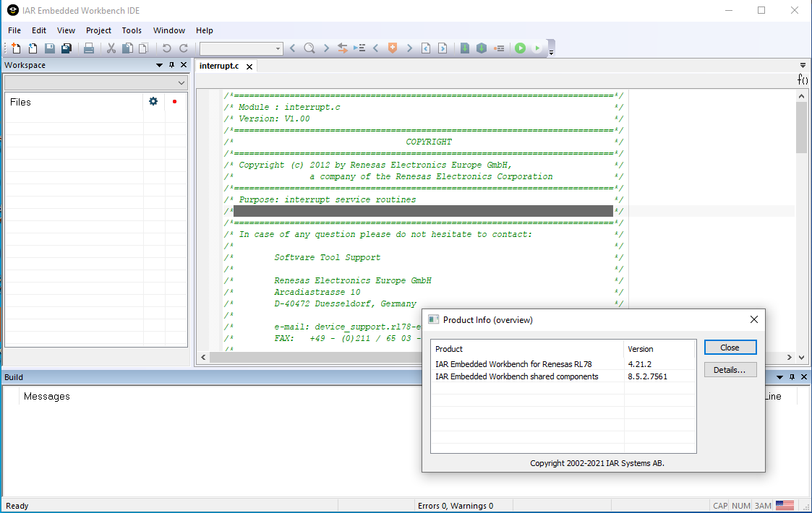Pin the Workspace panel
This screenshot has height=513, width=812.
point(171,65)
